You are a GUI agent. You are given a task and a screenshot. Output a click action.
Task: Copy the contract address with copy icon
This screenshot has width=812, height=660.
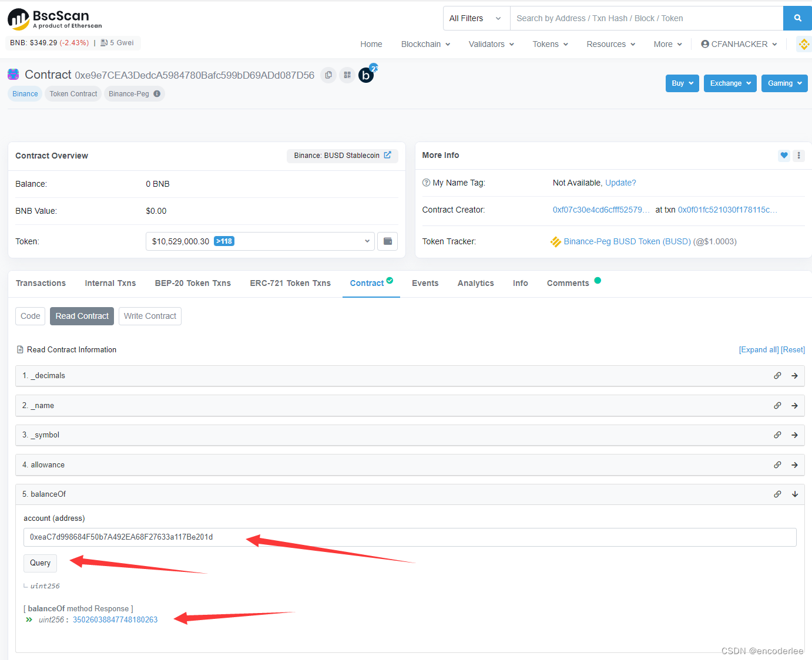328,75
